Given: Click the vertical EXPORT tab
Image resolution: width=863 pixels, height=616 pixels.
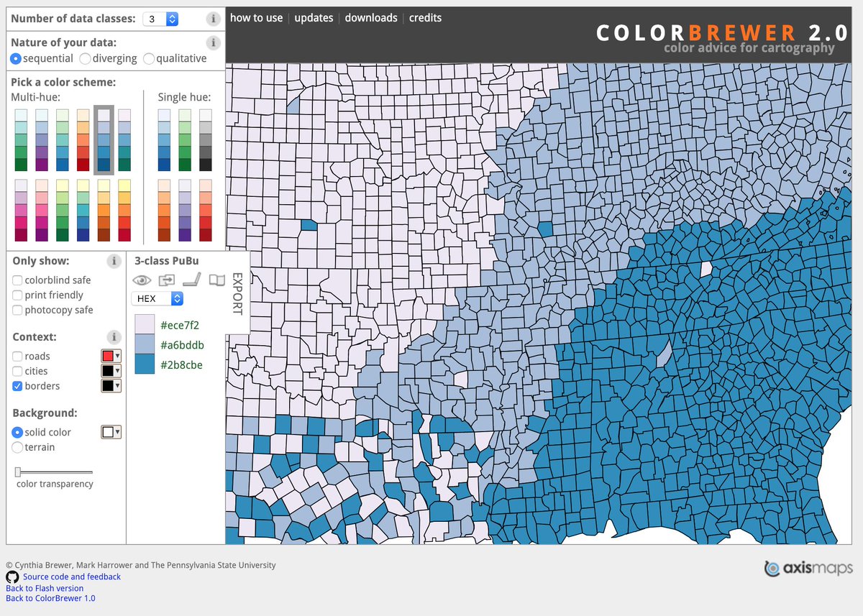Looking at the screenshot, I should (x=238, y=293).
